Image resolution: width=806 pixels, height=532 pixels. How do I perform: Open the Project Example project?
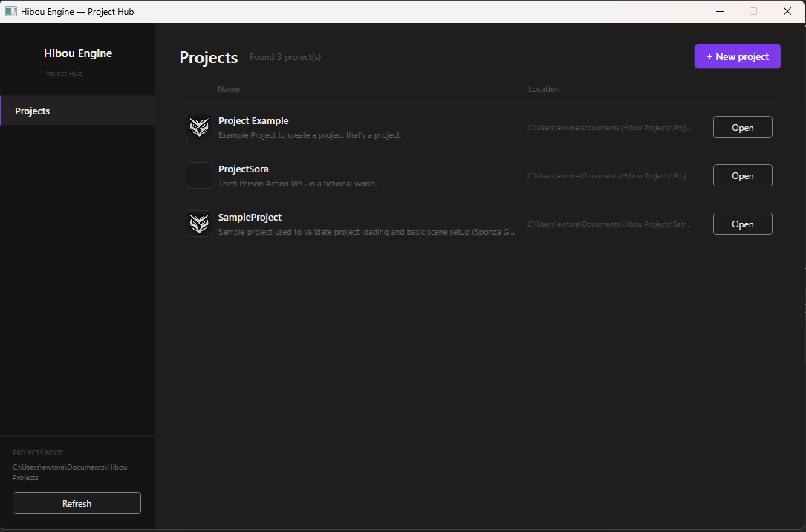click(742, 126)
